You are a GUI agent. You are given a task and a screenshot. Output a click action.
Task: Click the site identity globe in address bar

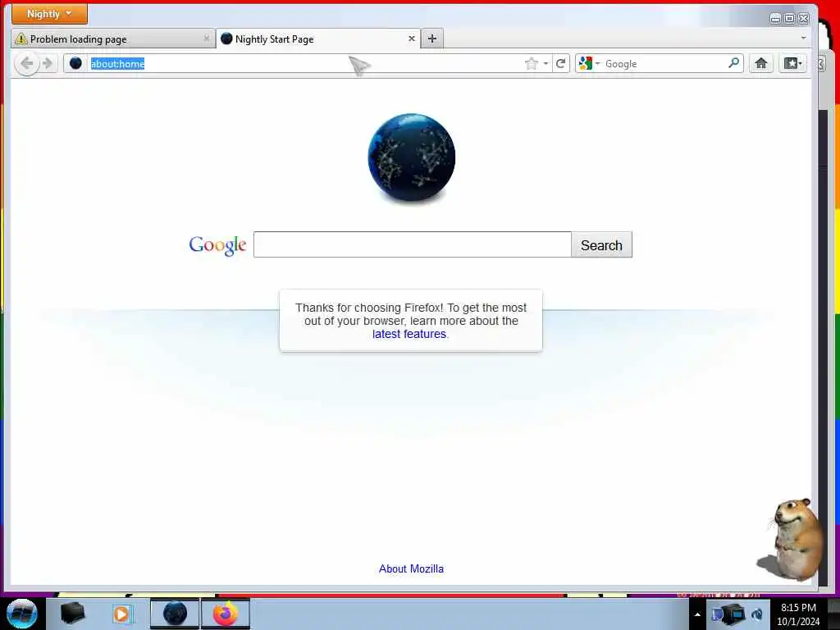coord(75,63)
